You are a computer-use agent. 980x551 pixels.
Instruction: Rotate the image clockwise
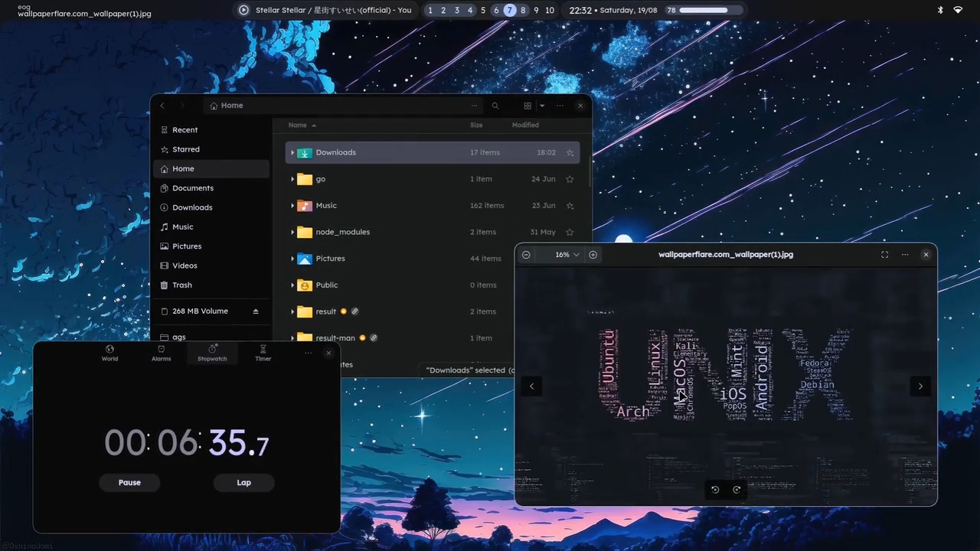[737, 490]
